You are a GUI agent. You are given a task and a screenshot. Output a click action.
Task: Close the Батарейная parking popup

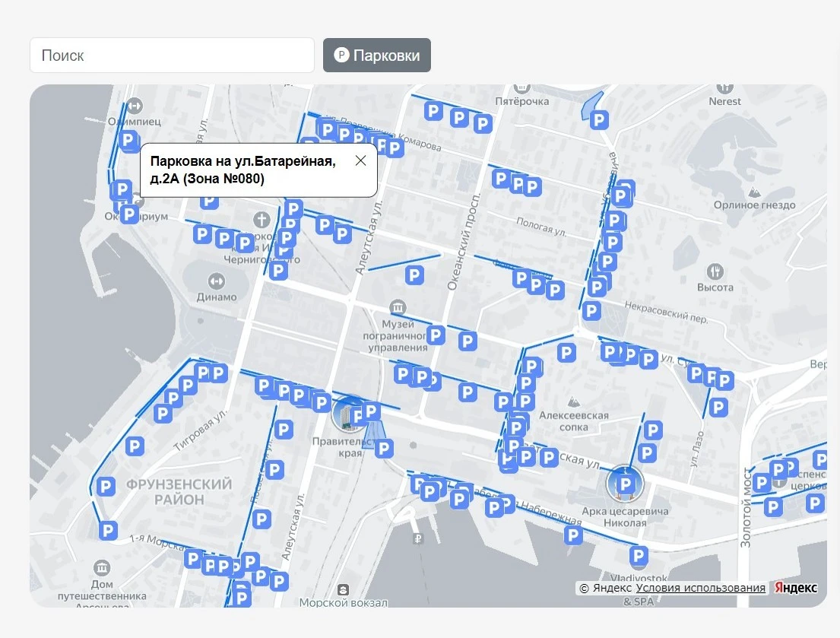(x=360, y=160)
